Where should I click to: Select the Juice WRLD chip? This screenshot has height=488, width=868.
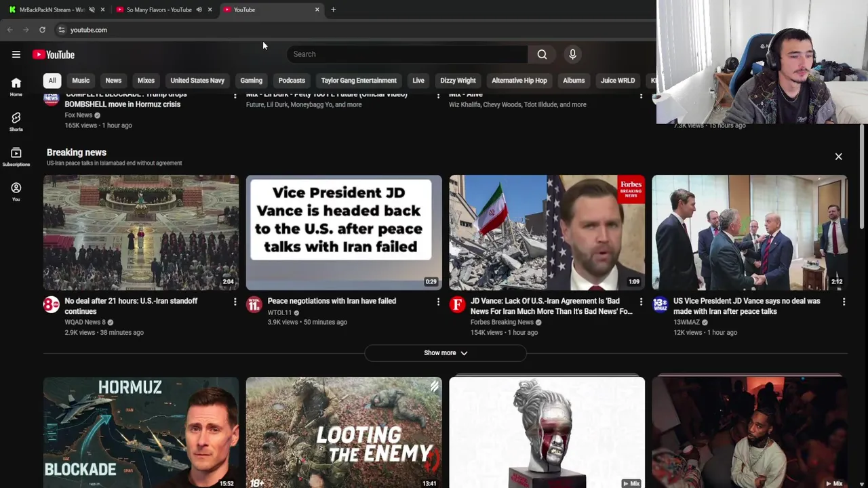point(618,81)
